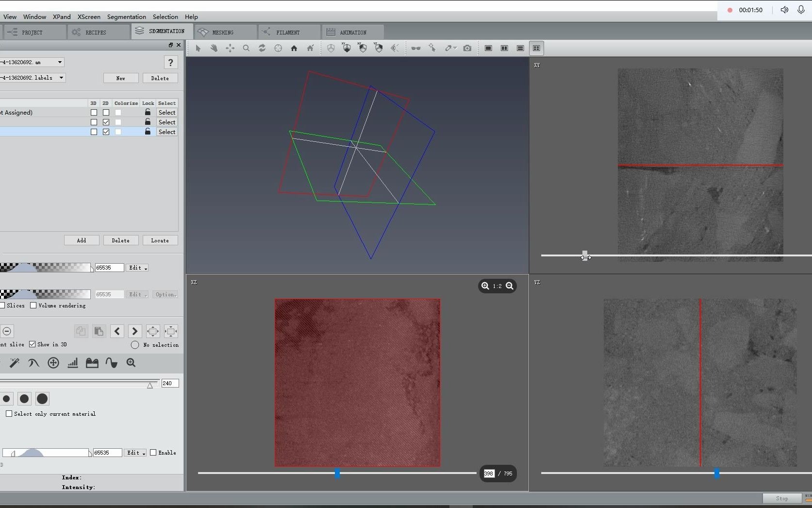Go to next slice arrow
This screenshot has height=508, width=812.
click(x=134, y=331)
